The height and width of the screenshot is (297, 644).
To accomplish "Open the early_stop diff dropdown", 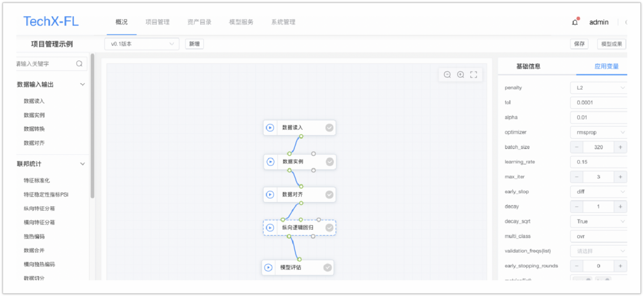I will point(598,192).
